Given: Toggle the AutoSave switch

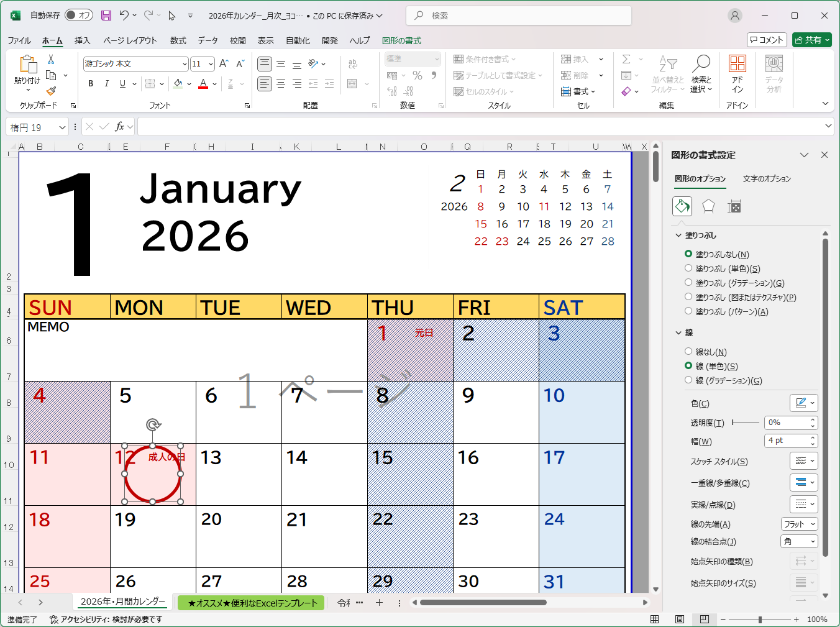Looking at the screenshot, I should (79, 16).
